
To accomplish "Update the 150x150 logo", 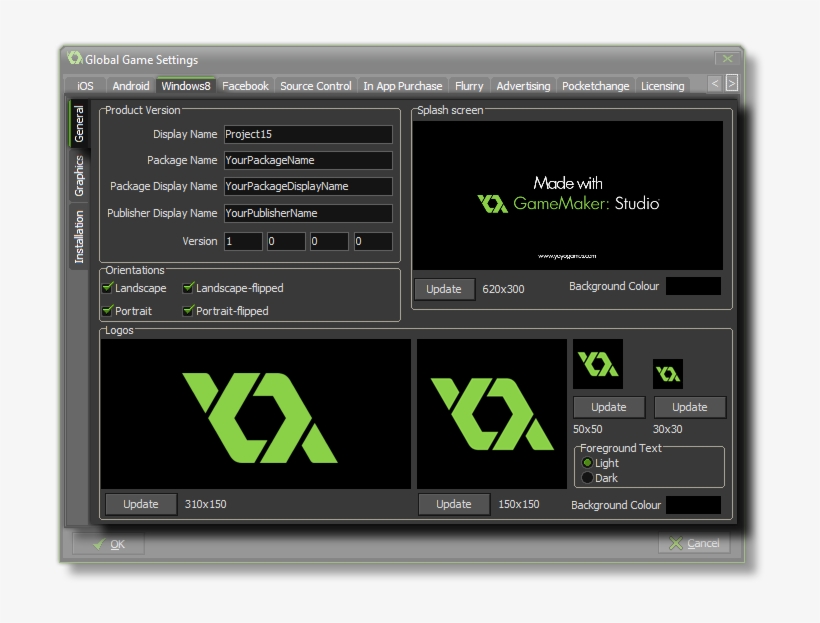I will click(x=454, y=504).
